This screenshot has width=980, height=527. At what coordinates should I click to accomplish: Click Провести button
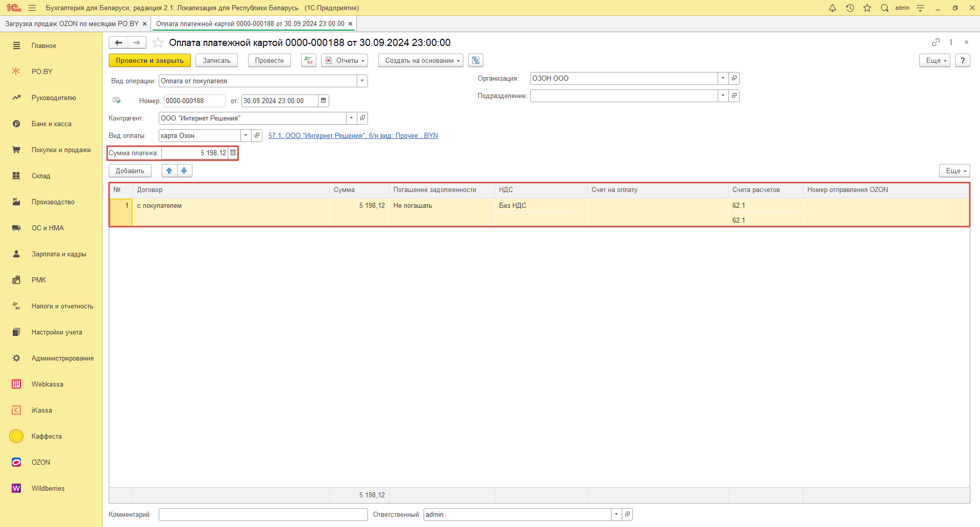269,60
